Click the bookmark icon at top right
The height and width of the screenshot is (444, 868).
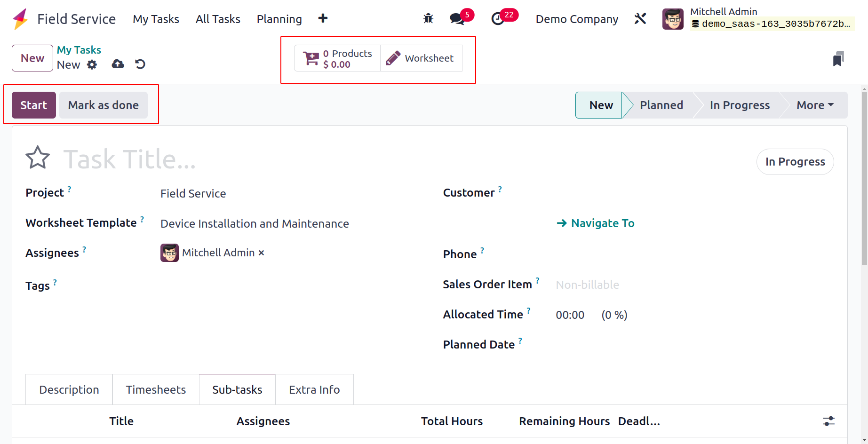(838, 59)
